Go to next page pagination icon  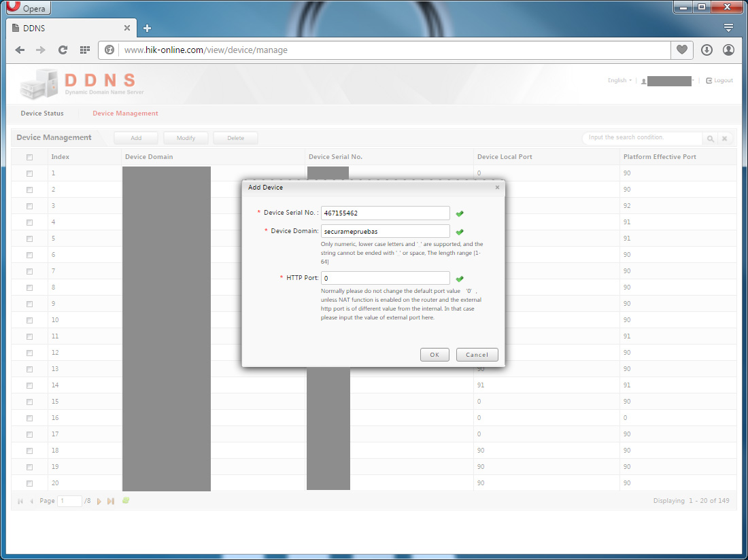(99, 501)
